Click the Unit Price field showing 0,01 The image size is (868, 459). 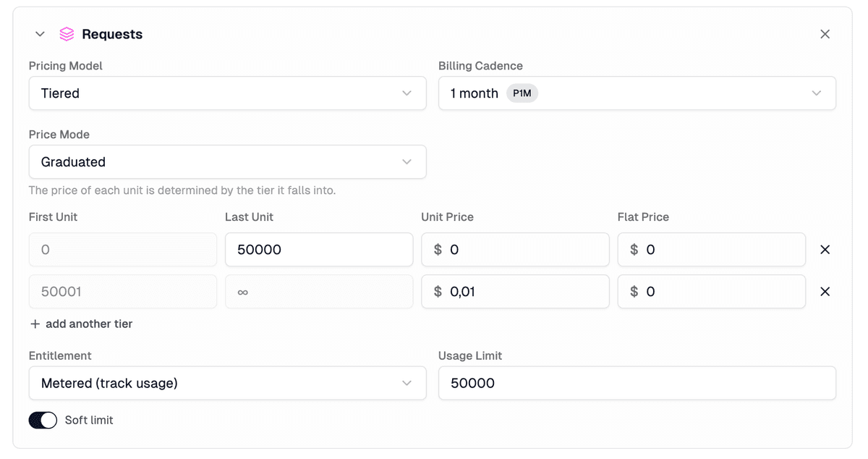515,291
